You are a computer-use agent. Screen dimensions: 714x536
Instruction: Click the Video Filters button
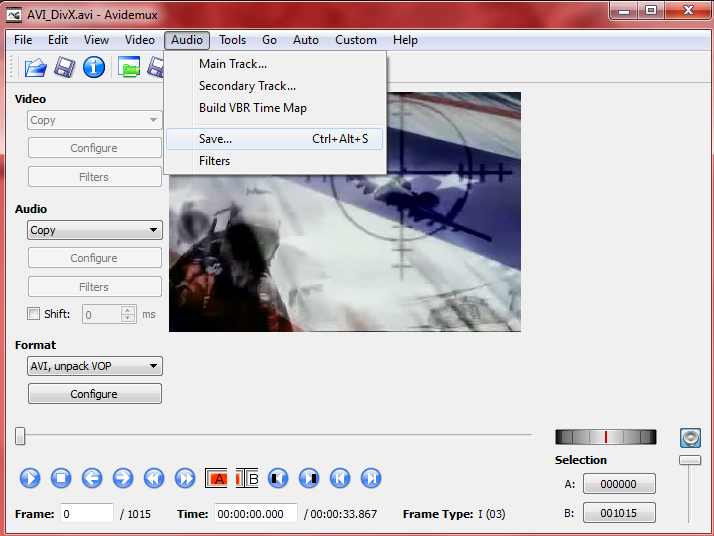(95, 177)
